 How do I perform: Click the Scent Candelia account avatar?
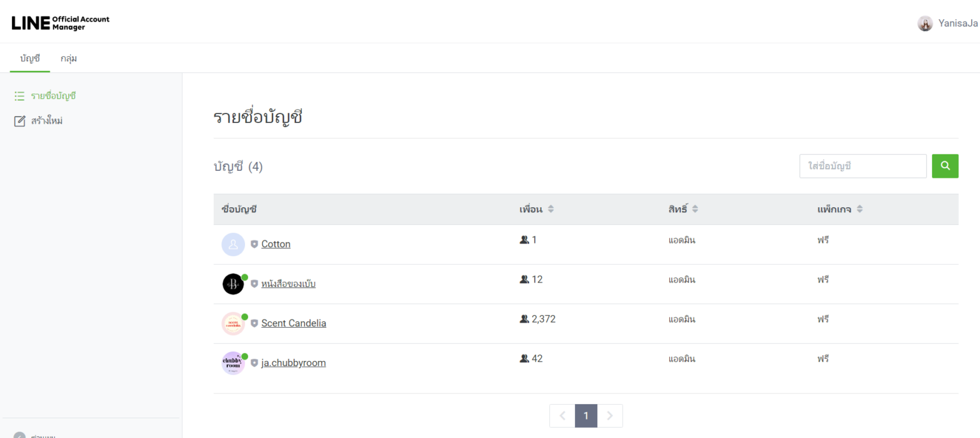(233, 323)
